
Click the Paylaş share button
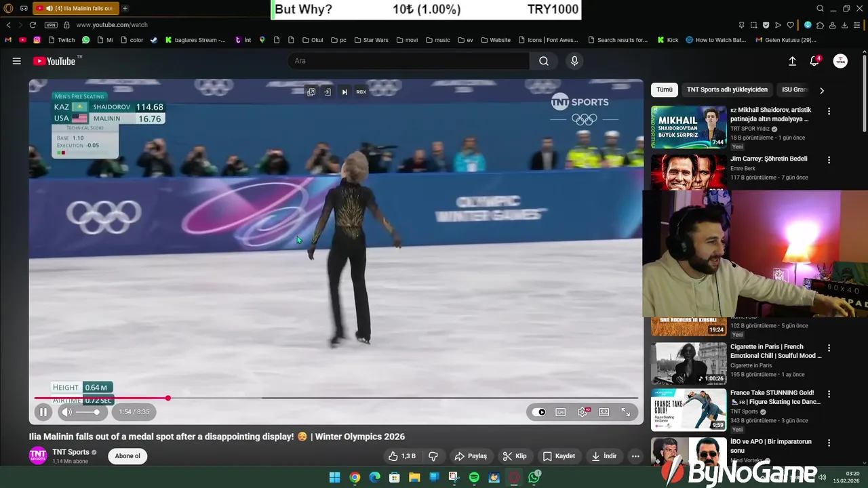[471, 456]
